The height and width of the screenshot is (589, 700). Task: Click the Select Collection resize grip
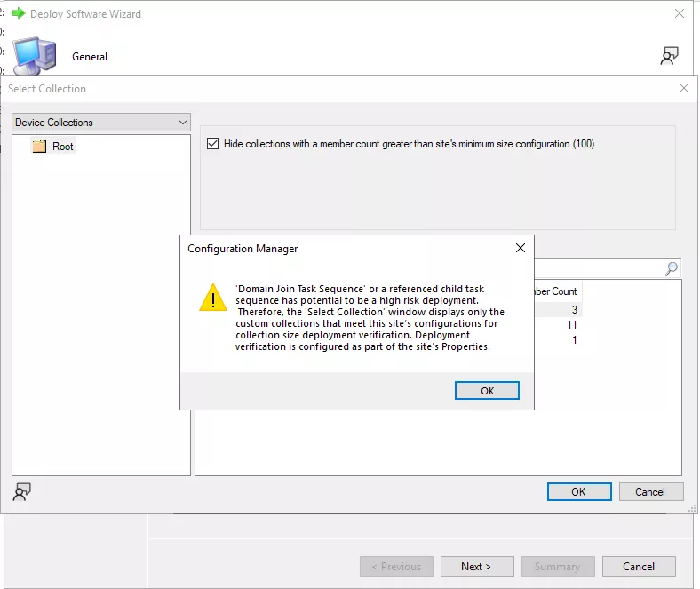[692, 509]
